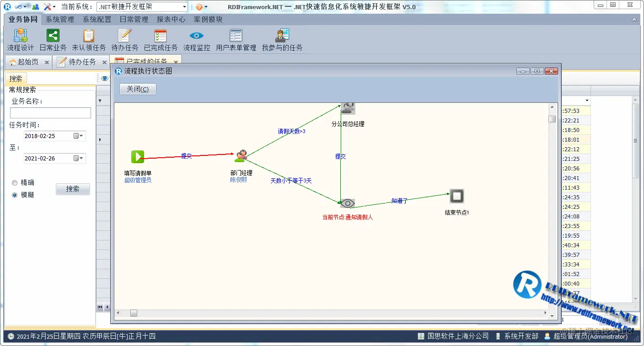Select the 精确 radio option

click(15, 183)
